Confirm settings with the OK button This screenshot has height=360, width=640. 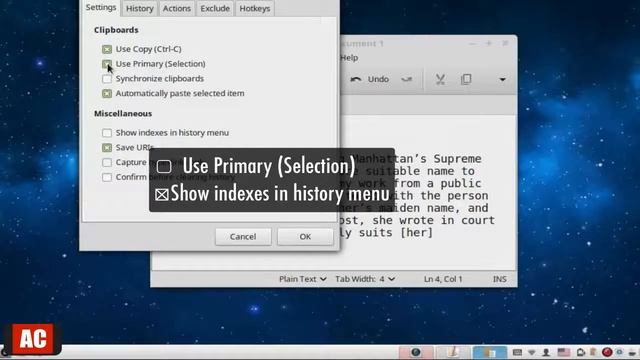[x=305, y=237]
